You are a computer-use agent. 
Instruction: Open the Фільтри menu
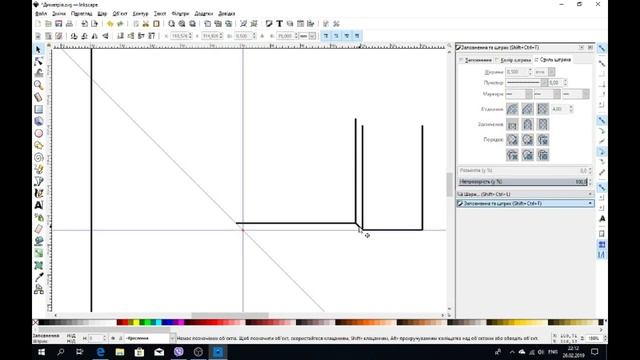pos(180,13)
